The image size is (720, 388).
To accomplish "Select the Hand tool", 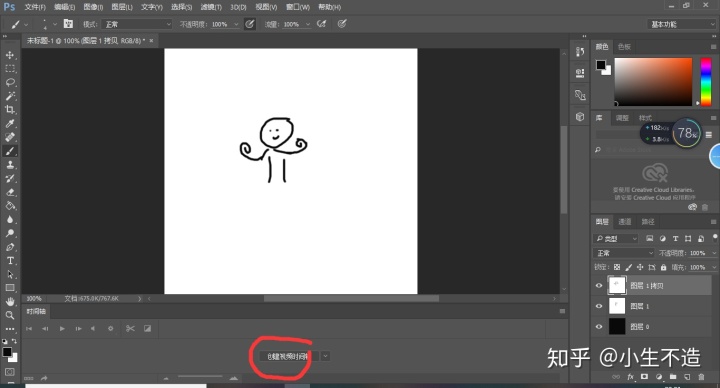I will (x=10, y=302).
